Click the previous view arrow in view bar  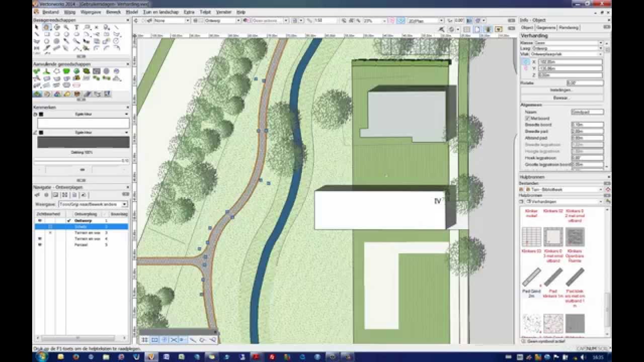pos(136,21)
